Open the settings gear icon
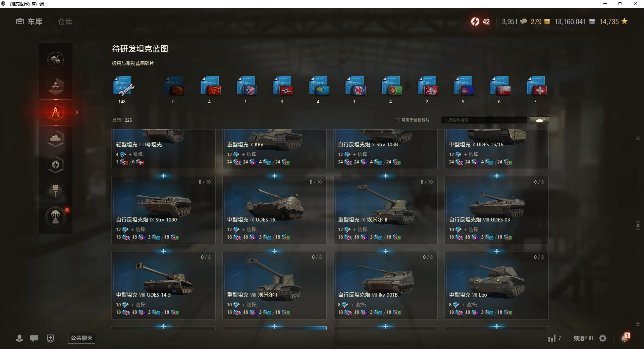The height and width of the screenshot is (349, 644). tap(603, 338)
